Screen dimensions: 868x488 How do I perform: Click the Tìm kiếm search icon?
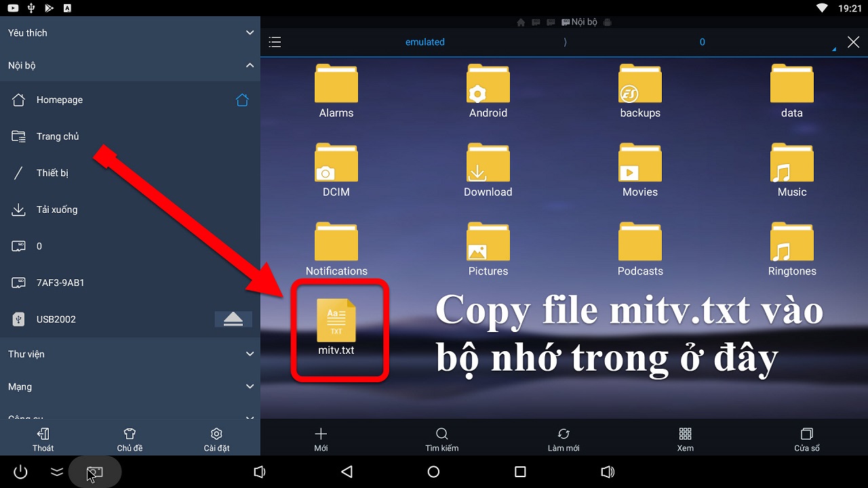[x=441, y=439]
